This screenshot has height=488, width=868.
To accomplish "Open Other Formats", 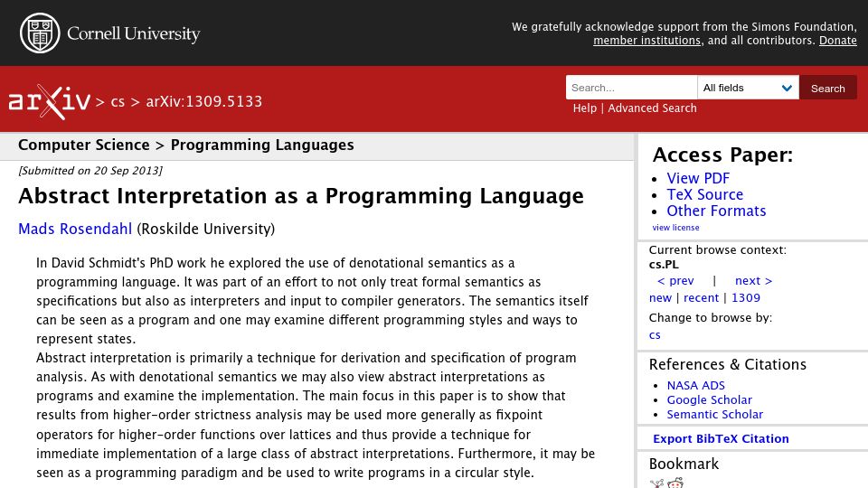I will click(716, 211).
